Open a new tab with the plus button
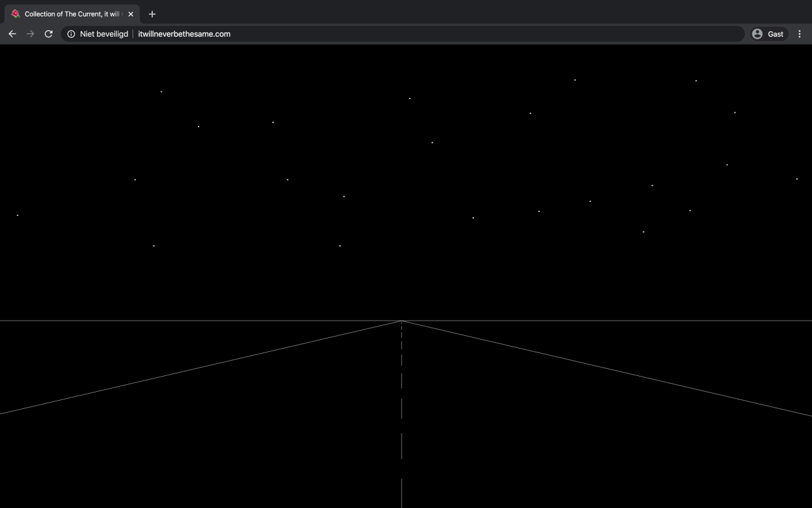 [152, 14]
